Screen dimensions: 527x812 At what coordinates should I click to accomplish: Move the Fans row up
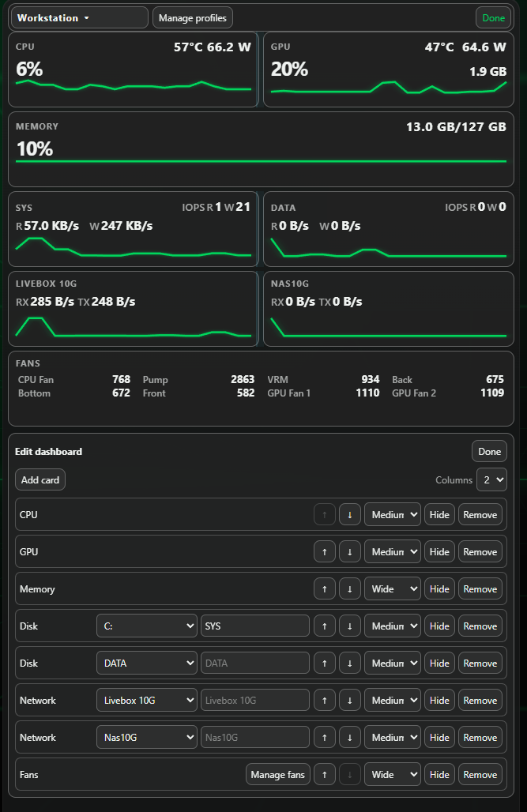[x=325, y=775]
